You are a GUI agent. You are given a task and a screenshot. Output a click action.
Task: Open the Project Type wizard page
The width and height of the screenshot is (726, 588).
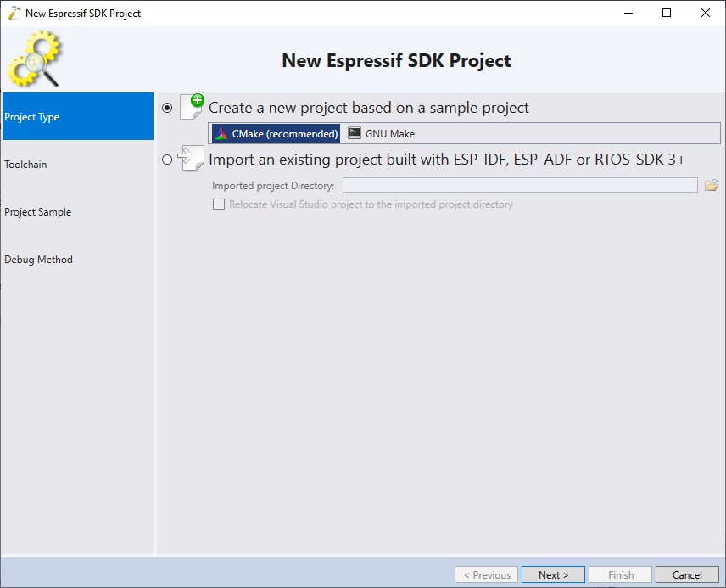coord(78,116)
